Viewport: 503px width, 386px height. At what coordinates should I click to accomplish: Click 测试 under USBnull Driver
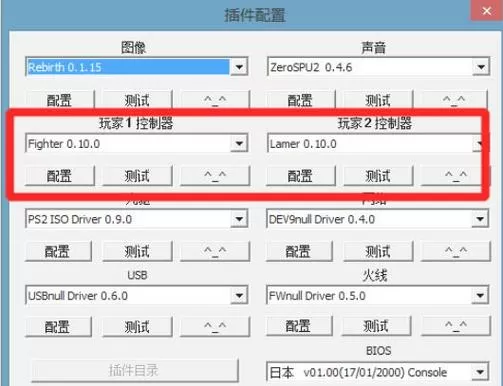click(137, 327)
